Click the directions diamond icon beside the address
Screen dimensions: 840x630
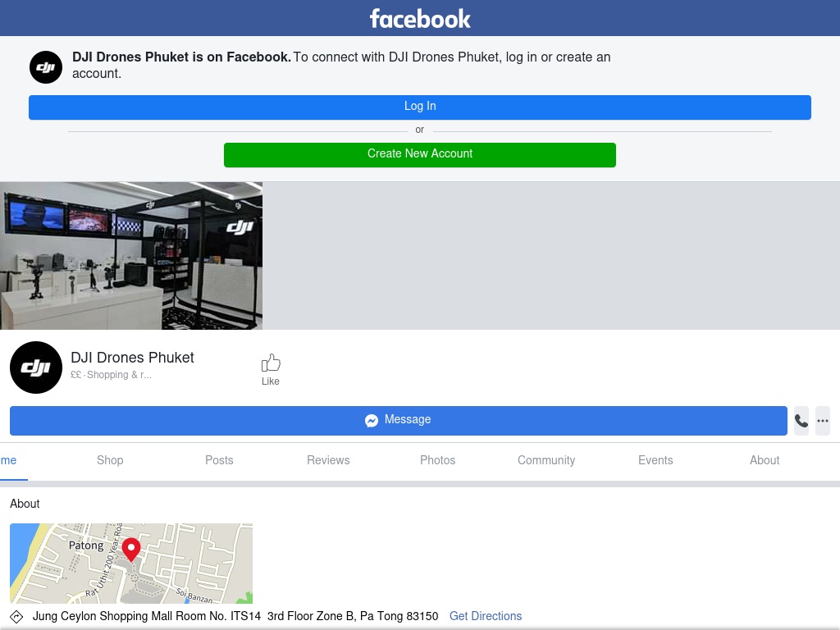(x=16, y=617)
